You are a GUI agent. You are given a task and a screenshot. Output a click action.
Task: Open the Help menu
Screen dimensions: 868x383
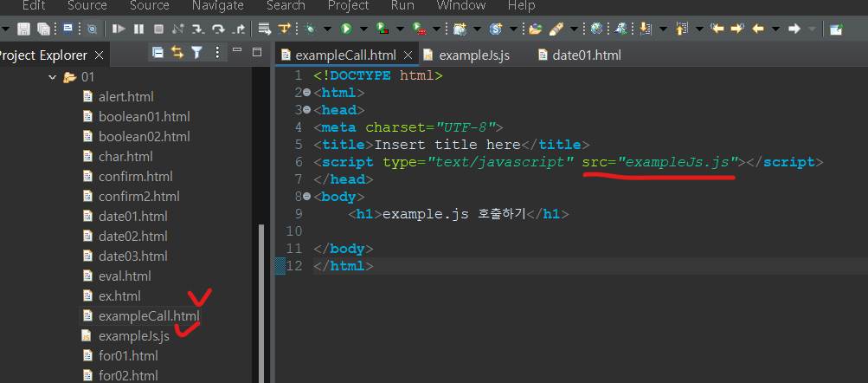click(522, 5)
